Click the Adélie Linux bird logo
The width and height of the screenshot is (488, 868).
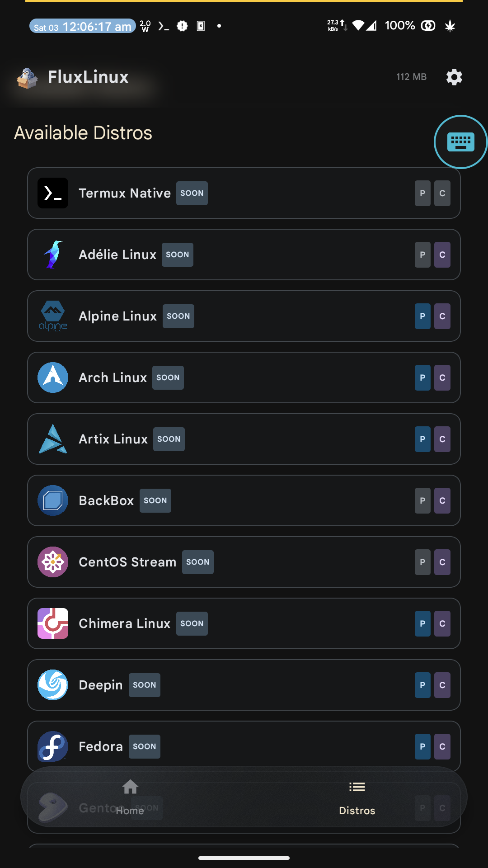(x=53, y=255)
